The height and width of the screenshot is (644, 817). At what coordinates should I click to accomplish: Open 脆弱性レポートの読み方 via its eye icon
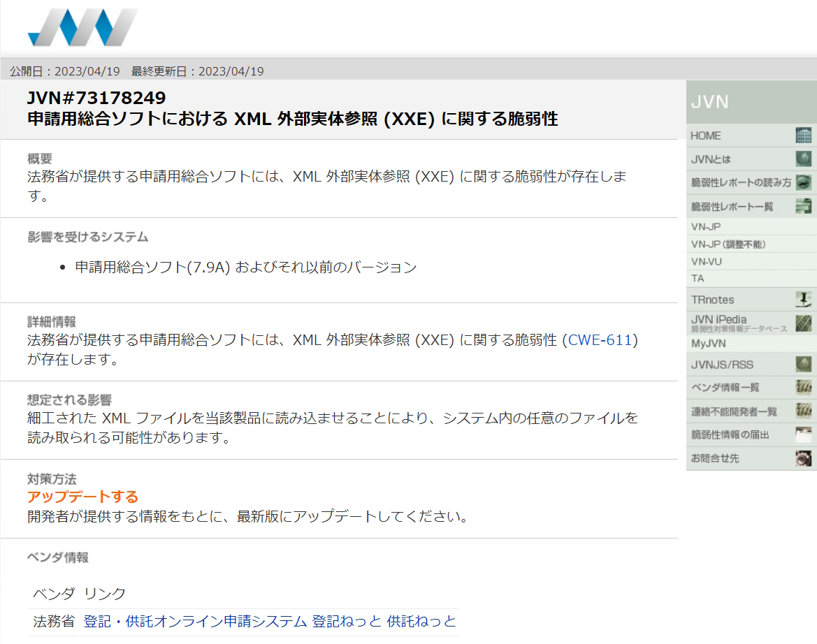pyautogui.click(x=805, y=182)
